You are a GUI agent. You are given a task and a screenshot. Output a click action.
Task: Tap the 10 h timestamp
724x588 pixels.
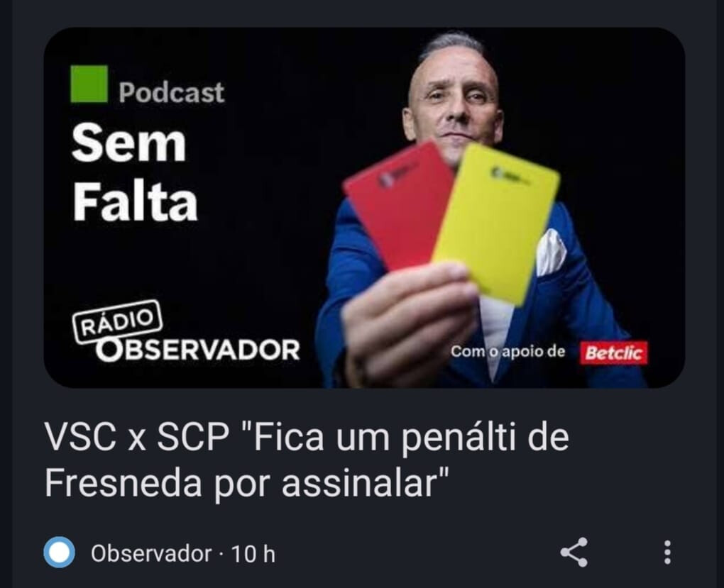(253, 553)
